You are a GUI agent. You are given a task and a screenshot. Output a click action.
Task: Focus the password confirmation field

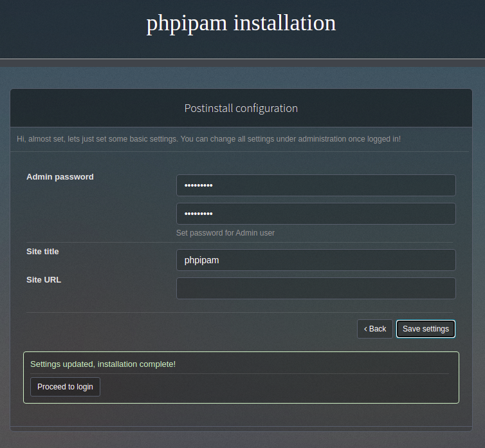pos(316,214)
